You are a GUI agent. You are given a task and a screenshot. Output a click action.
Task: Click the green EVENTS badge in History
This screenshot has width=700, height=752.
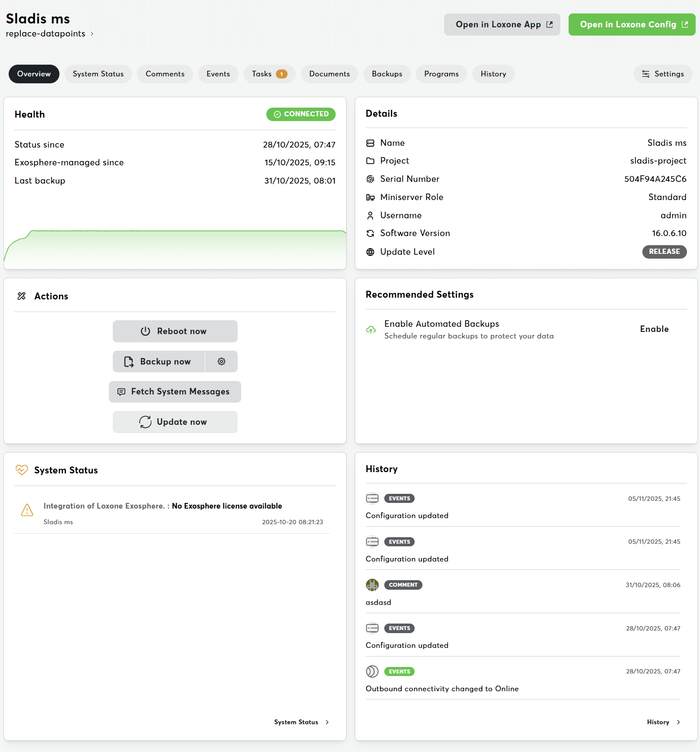coord(399,672)
